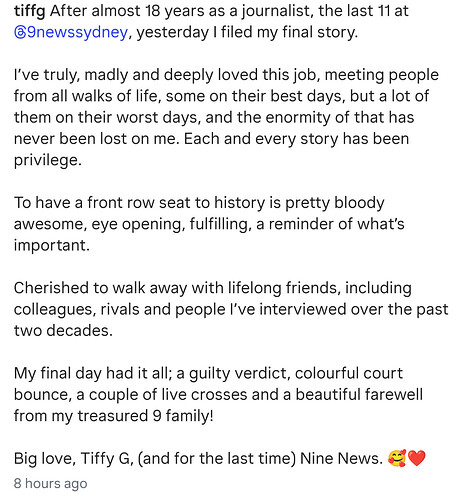Click the phrase "from my treasured 9 family!"
The width and height of the screenshot is (465, 499).
click(x=114, y=416)
